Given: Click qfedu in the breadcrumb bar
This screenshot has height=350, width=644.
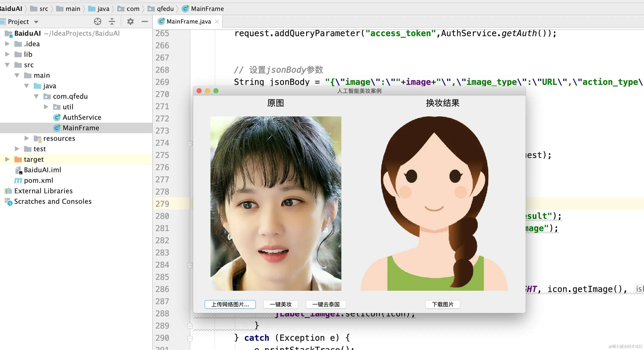Looking at the screenshot, I should point(165,9).
